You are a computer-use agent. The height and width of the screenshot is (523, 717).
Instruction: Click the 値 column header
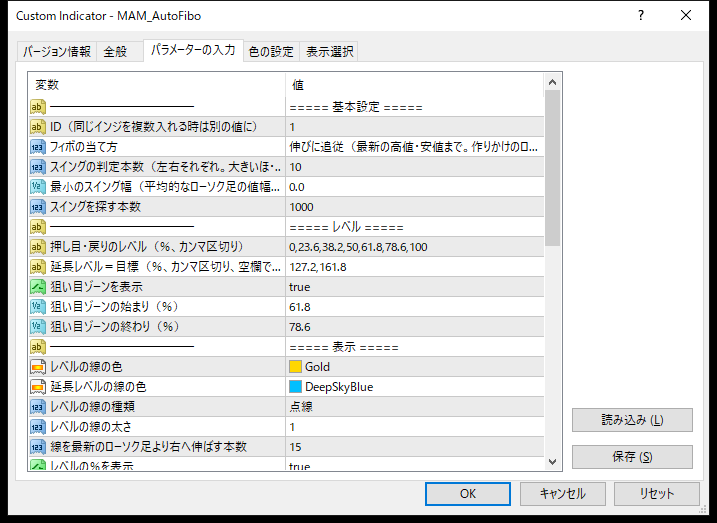(415, 85)
